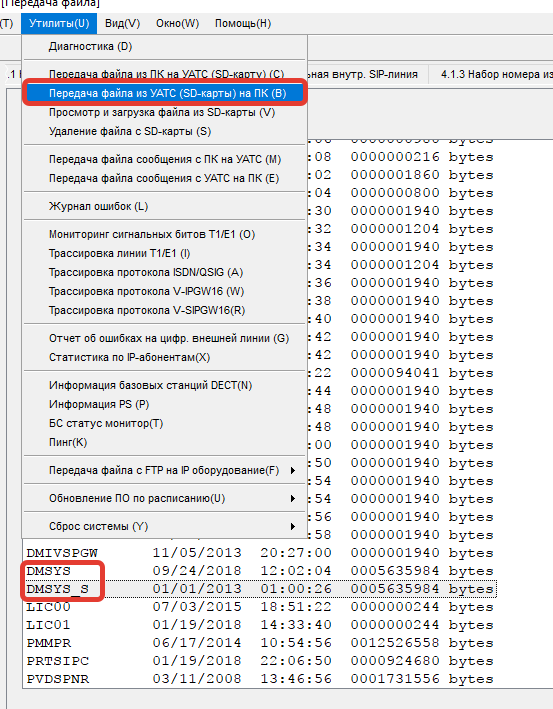Select Трассировка протокола V-SIPGW16(R)

pyautogui.click(x=165, y=311)
